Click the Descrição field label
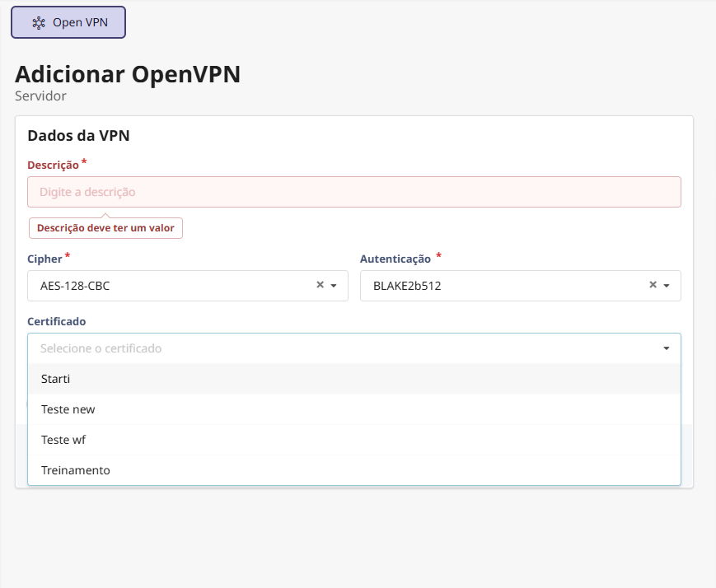 click(x=53, y=166)
